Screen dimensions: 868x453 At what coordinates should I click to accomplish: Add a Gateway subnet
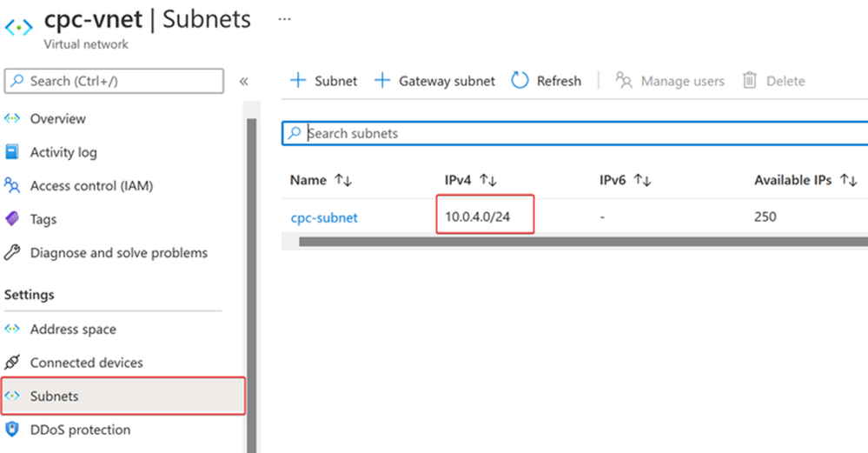coord(434,81)
